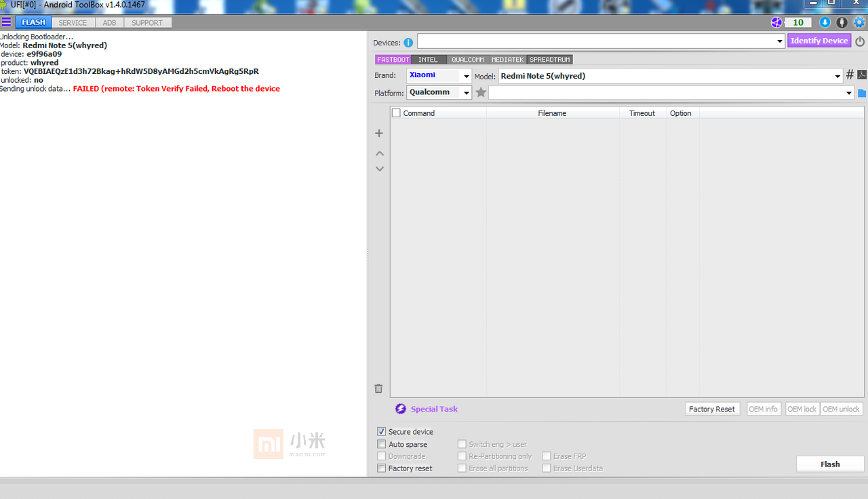Image resolution: width=868 pixels, height=499 pixels.
Task: Tick Erase FRP checkbox
Action: tap(546, 456)
